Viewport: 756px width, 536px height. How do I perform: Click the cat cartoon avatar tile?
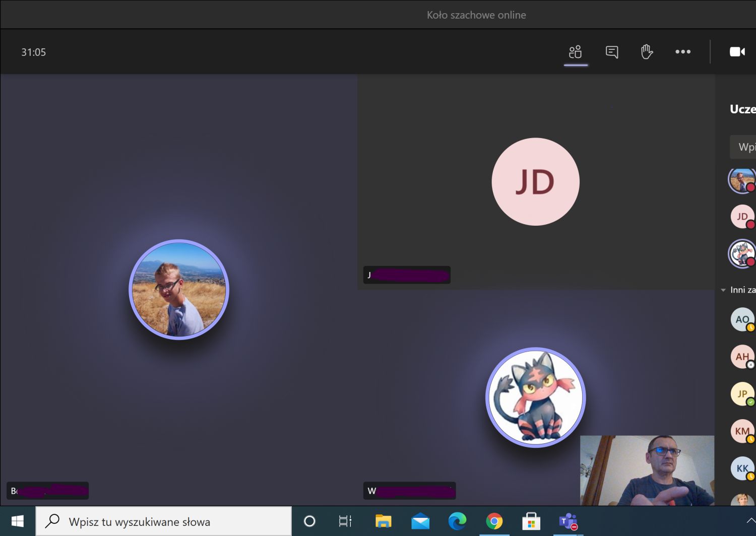point(535,397)
